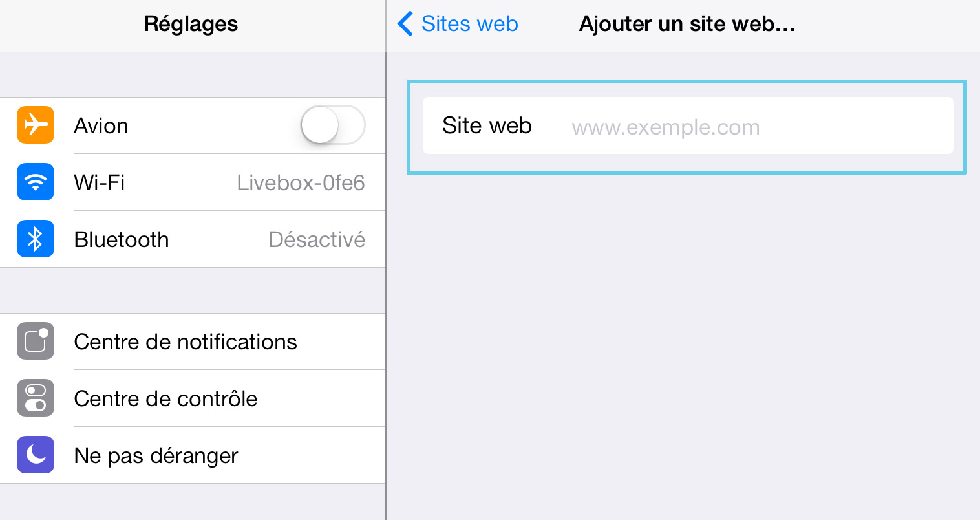The width and height of the screenshot is (980, 520).
Task: Click the Ajouter un site web title
Action: point(687,24)
